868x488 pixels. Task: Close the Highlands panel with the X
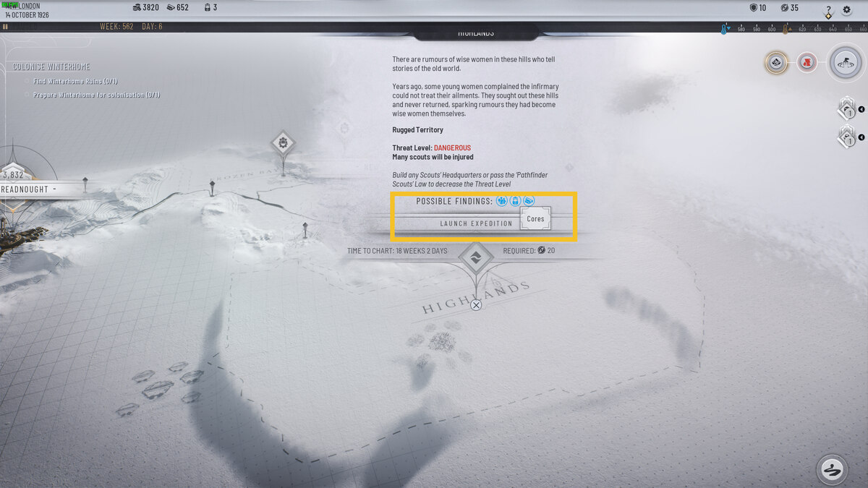tap(476, 305)
